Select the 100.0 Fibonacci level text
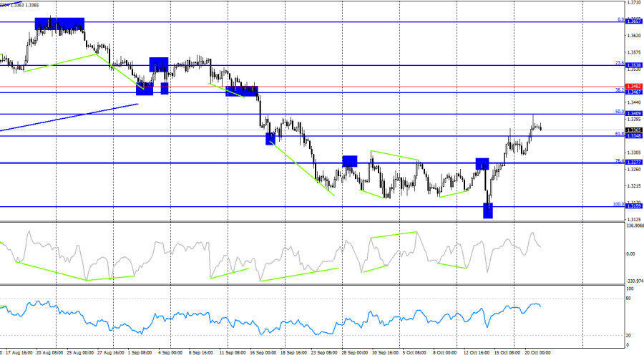644x358 pixels. 618,204
